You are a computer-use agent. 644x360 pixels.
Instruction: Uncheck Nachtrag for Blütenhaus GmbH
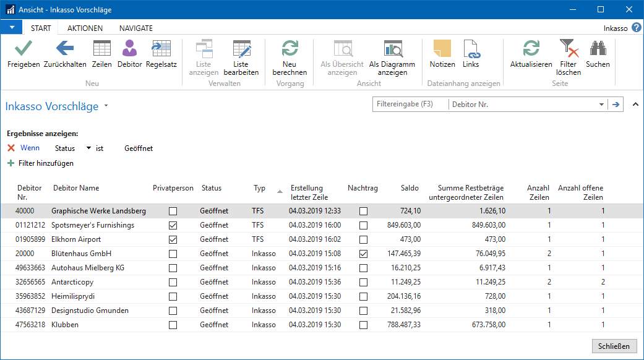click(x=364, y=254)
